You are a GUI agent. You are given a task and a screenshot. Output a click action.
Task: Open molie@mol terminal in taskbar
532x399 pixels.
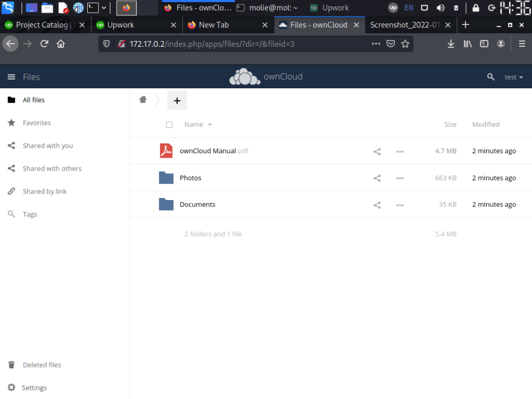[x=268, y=8]
